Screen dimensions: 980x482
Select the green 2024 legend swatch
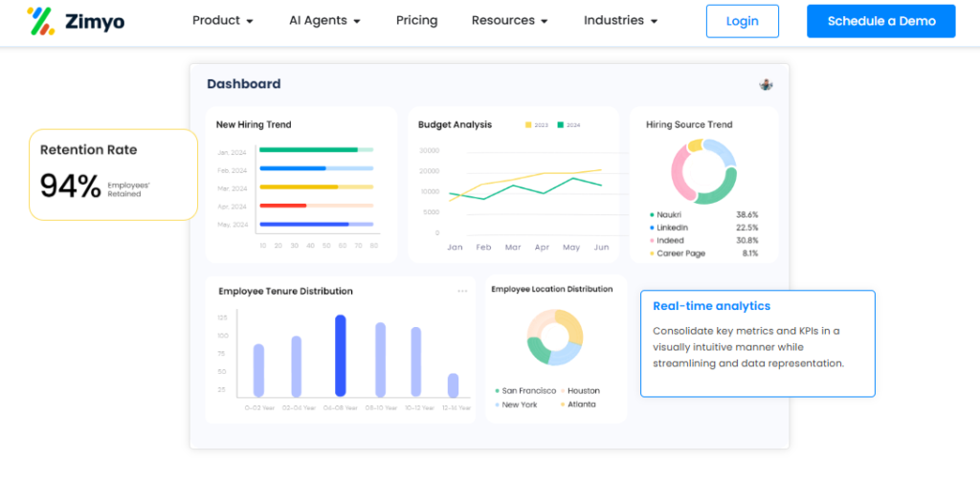tap(561, 125)
